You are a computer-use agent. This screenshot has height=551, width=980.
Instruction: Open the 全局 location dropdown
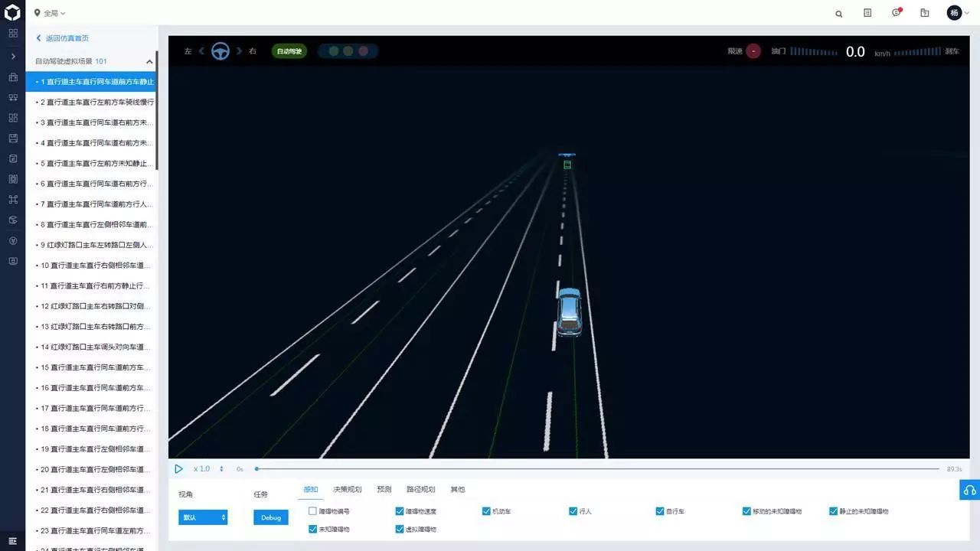tap(50, 13)
